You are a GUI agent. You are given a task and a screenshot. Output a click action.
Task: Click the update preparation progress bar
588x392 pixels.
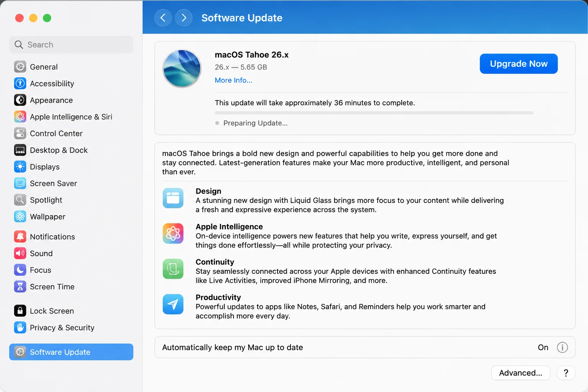coord(374,113)
